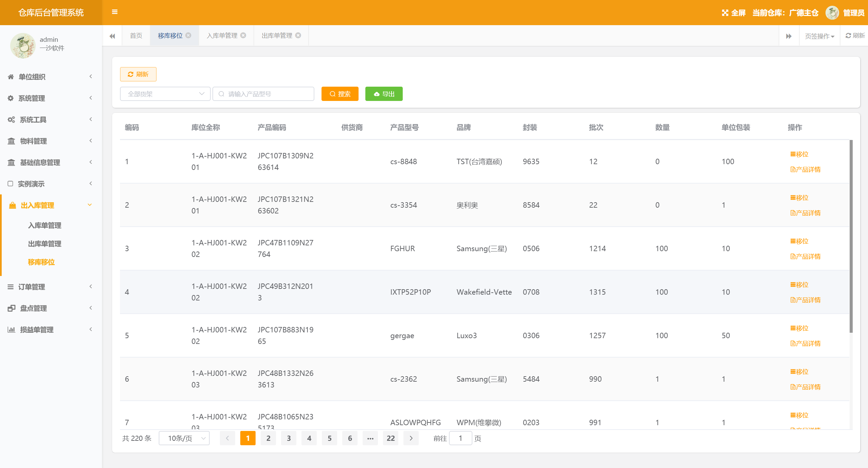
Task: Open 入库单管理 in sidebar submenu
Action: tap(45, 225)
